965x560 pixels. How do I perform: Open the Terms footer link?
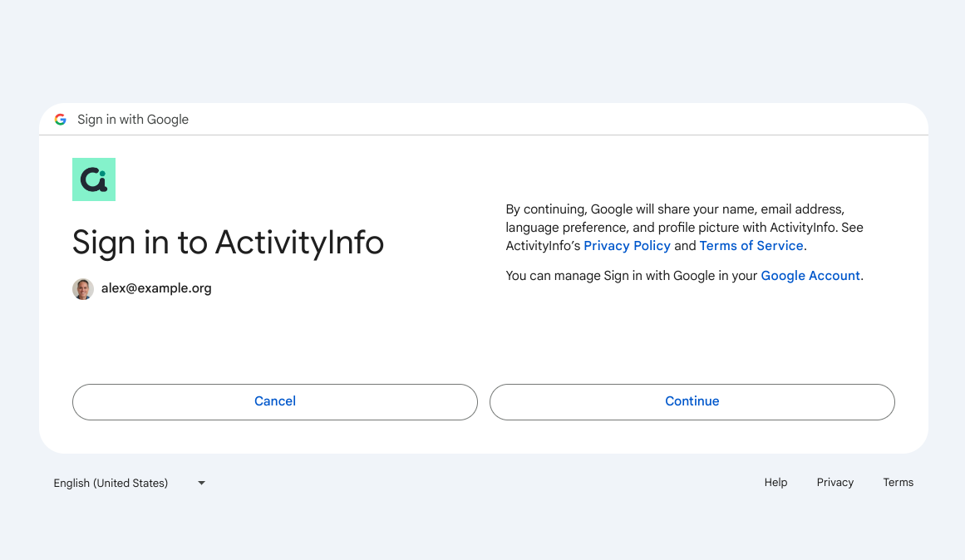click(x=898, y=483)
